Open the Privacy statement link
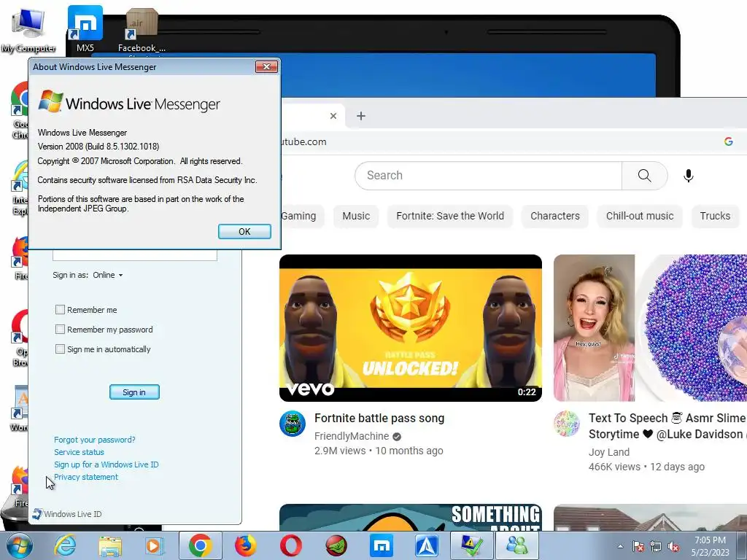Image resolution: width=747 pixels, height=560 pixels. click(86, 477)
